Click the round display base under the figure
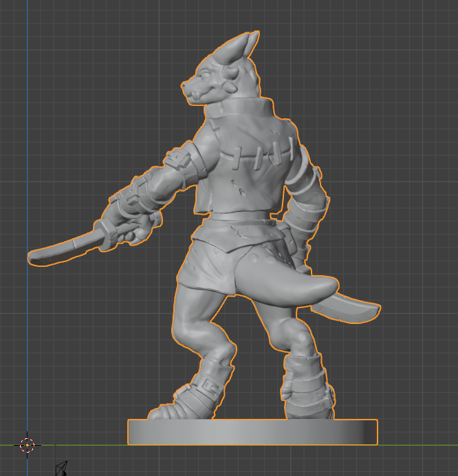Image resolution: width=458 pixels, height=476 pixels. [x=252, y=432]
